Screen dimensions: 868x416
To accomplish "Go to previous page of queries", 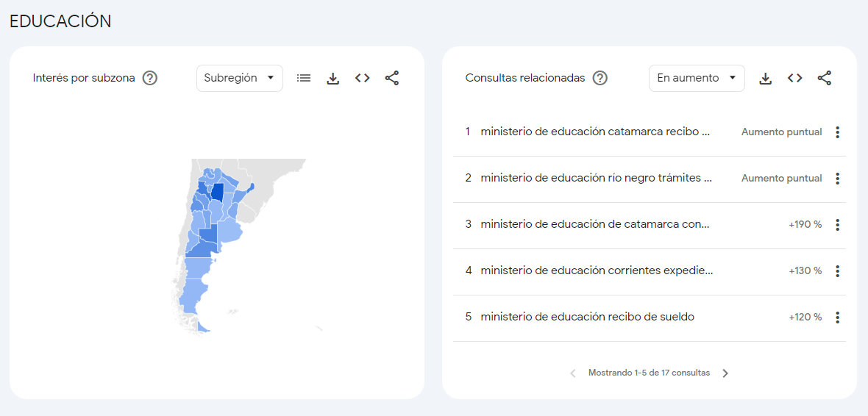I will [573, 373].
